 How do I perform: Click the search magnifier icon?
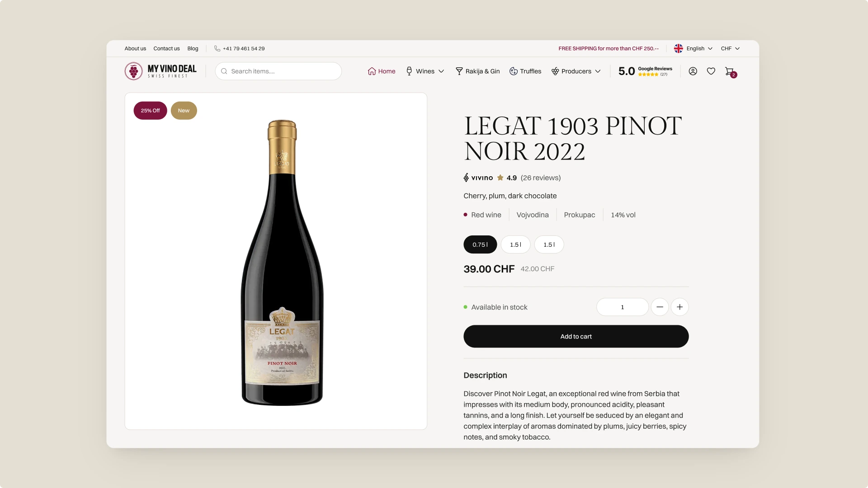(x=224, y=71)
